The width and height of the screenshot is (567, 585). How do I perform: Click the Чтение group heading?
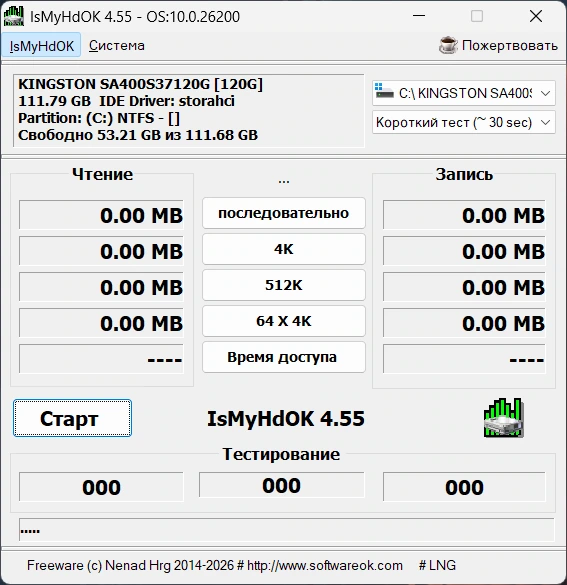click(x=102, y=174)
